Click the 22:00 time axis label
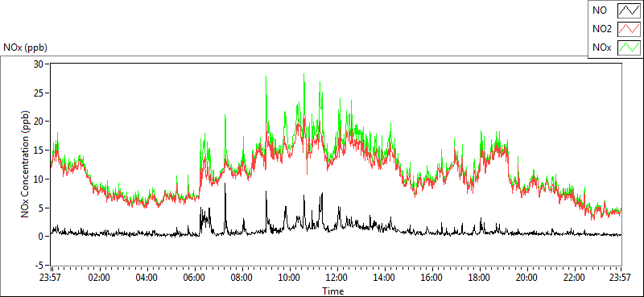The width and height of the screenshot is (644, 297). (574, 277)
